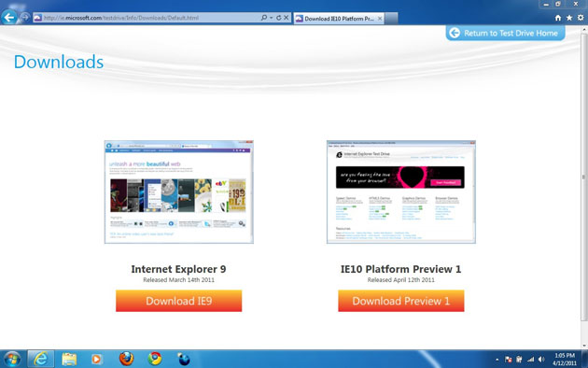Expand the address bar autocomplete dropdown arrow

(x=271, y=18)
